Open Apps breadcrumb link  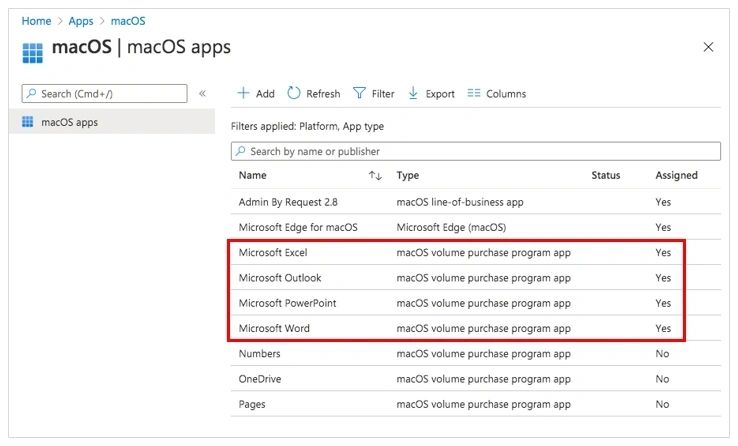81,21
